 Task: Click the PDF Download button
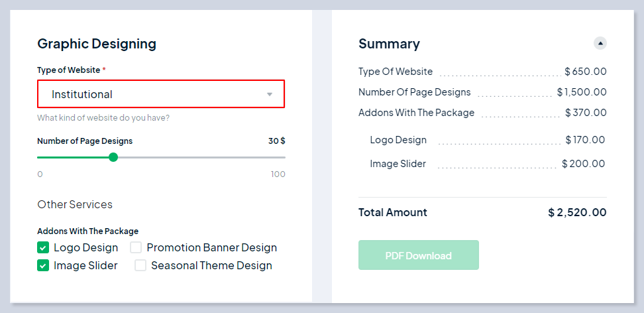click(x=418, y=255)
